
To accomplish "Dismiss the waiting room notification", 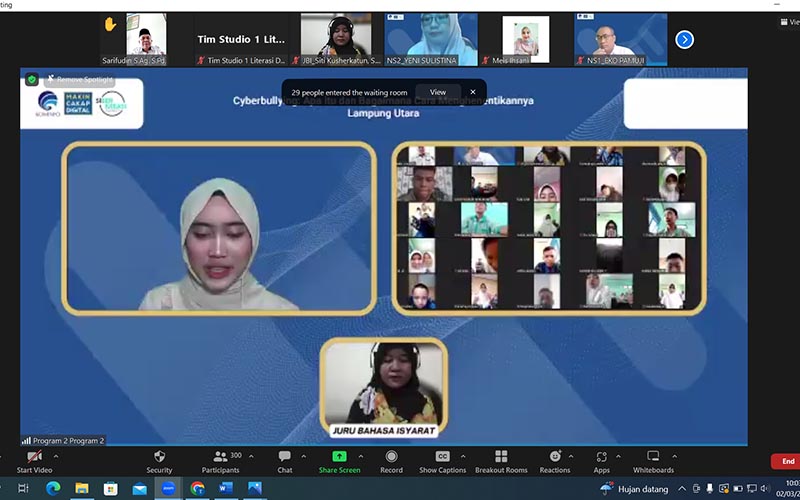I will pyautogui.click(x=473, y=92).
